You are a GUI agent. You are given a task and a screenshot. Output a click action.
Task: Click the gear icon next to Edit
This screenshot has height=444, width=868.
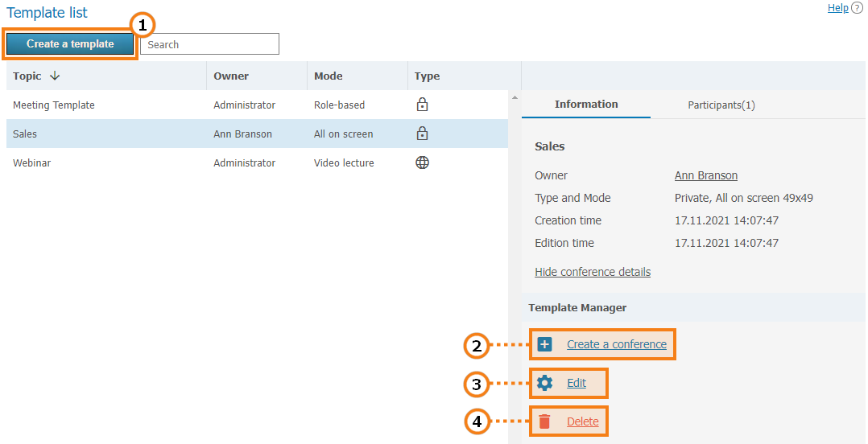pos(545,383)
